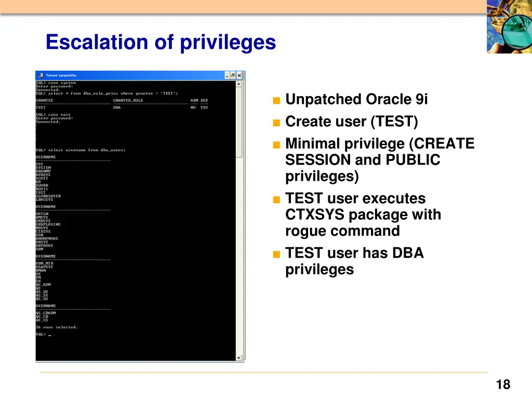The height and width of the screenshot is (399, 532).
Task: Select the Unpatched Oracle 9i bullet
Action: coord(356,99)
